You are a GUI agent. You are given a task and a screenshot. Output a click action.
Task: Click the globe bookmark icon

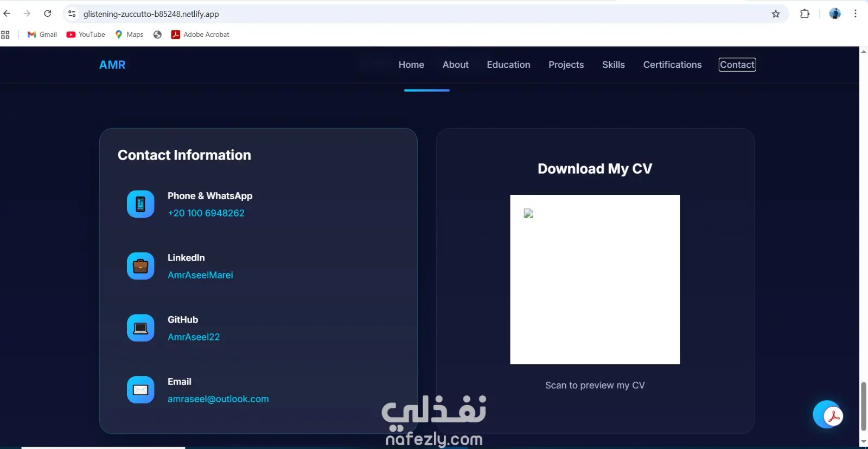coord(157,35)
